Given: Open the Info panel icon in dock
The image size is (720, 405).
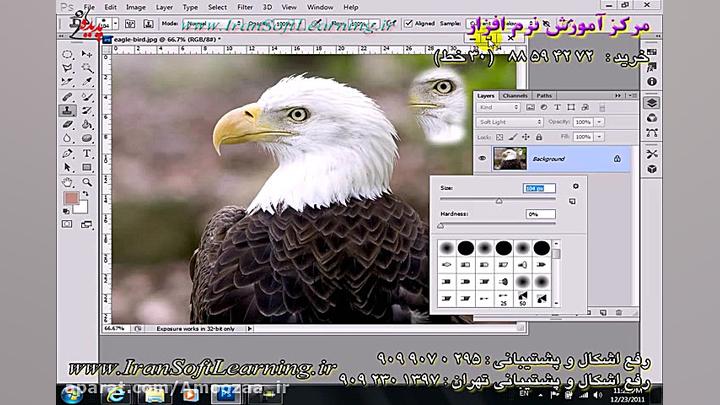Looking at the screenshot, I should tap(652, 82).
